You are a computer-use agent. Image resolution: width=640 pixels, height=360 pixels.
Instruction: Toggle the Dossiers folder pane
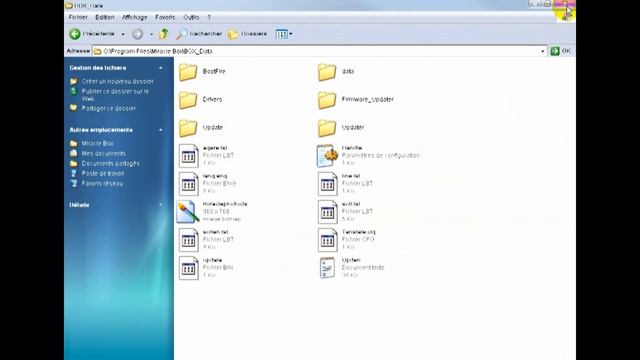point(248,34)
